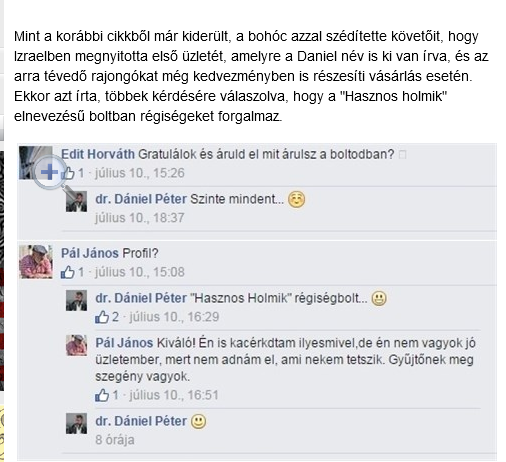Click the magnifier plus zoom icon
The image size is (506, 462).
click(x=50, y=172)
